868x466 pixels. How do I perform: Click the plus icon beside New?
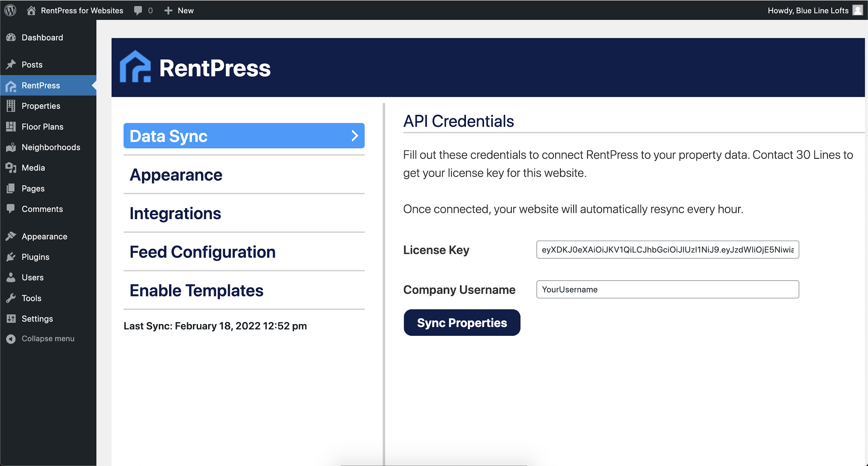(x=168, y=11)
